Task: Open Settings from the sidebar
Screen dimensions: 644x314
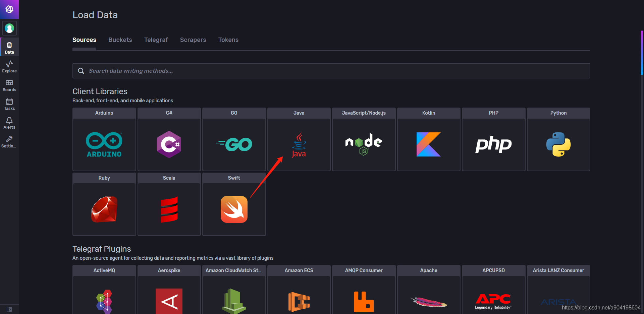Action: click(x=9, y=142)
